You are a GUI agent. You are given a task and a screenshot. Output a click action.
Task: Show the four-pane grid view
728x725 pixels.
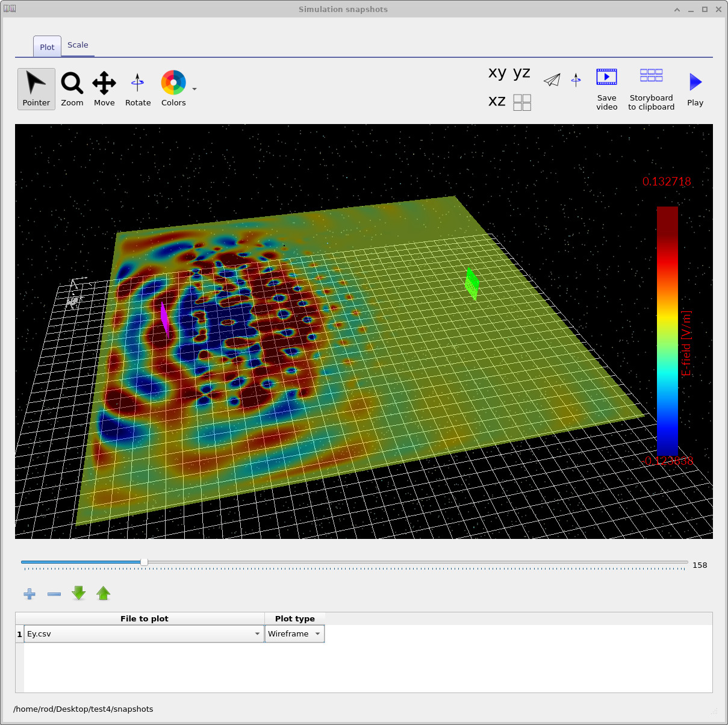click(x=522, y=102)
